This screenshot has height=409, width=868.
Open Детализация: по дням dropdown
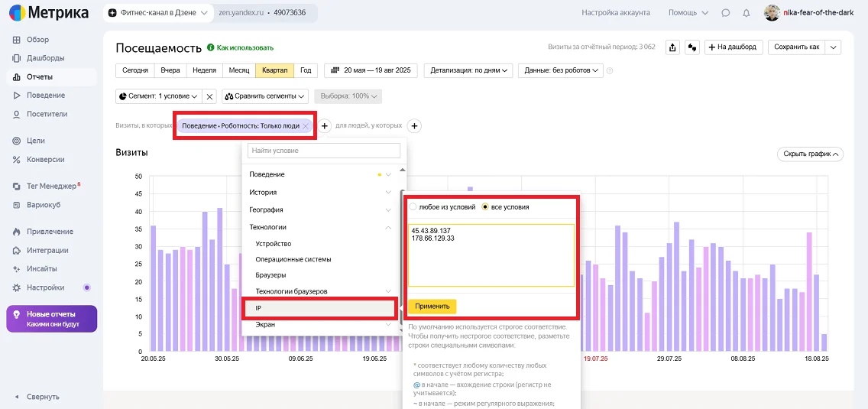pos(470,70)
